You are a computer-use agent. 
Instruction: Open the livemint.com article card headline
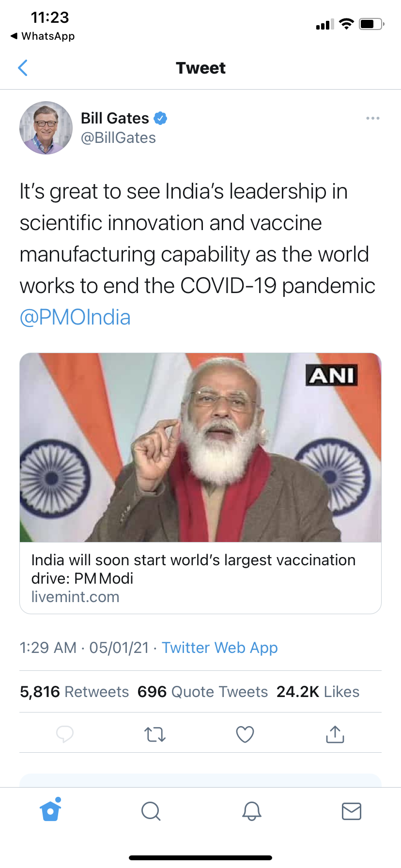click(x=194, y=569)
